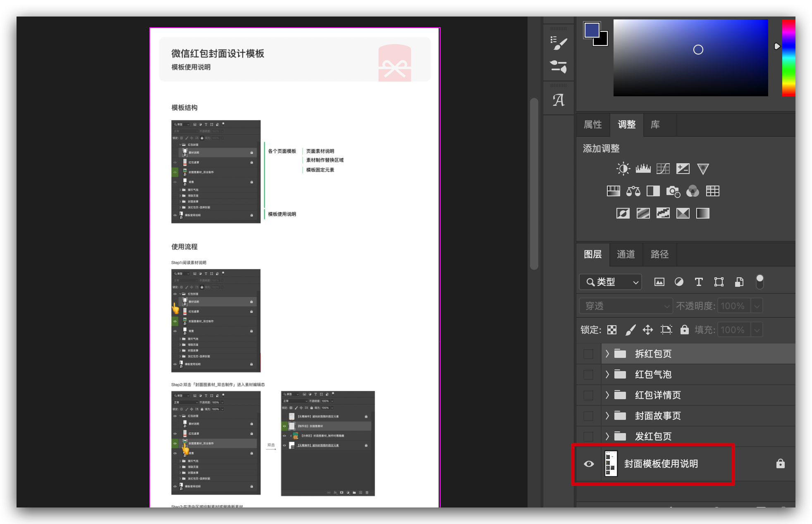Add a Color Lookup adjustment
This screenshot has height=524, width=812.
(713, 191)
